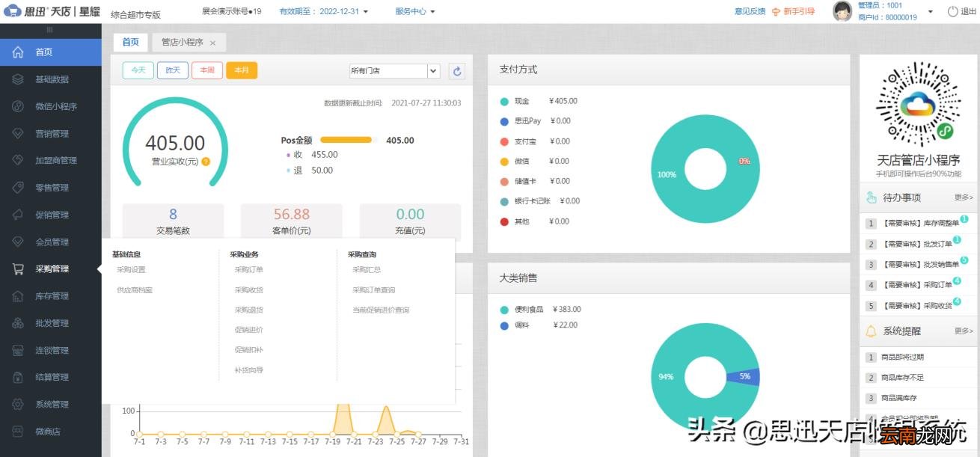
Task: Click the 营销管理 diamond icon
Action: coord(18,133)
